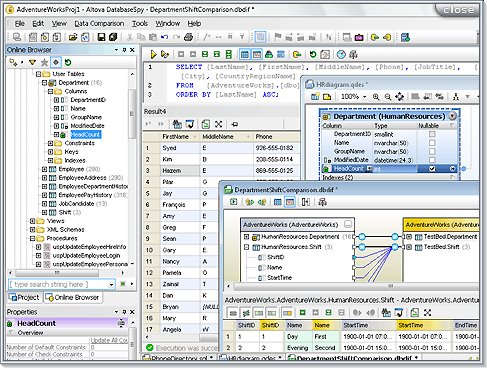Open the search string dropdown arrow

(x=112, y=284)
